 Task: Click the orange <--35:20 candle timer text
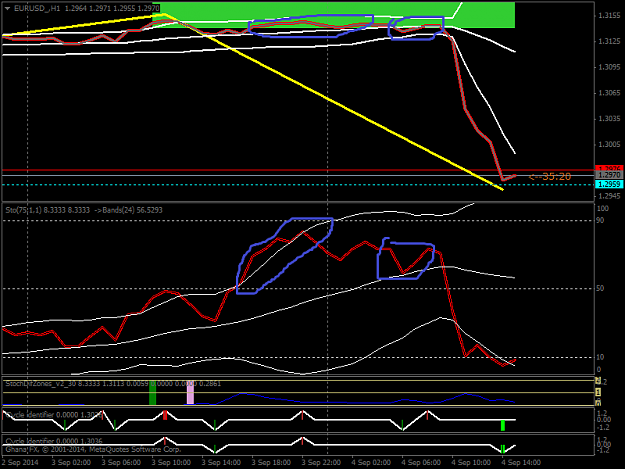(x=550, y=177)
